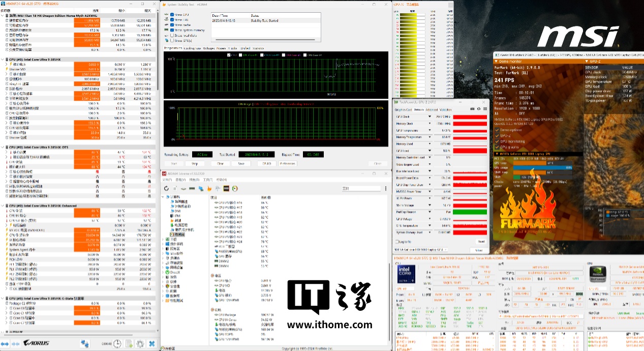Image resolution: width=644 pixels, height=351 pixels.
Task: Toggle the GPU graphs option in FurMark
Action: 497,148
